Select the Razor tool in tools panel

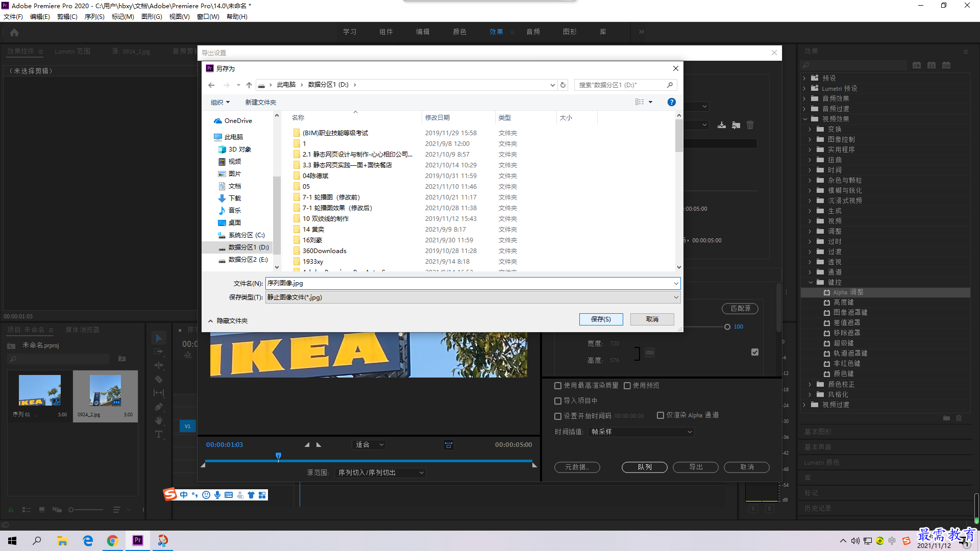159,379
